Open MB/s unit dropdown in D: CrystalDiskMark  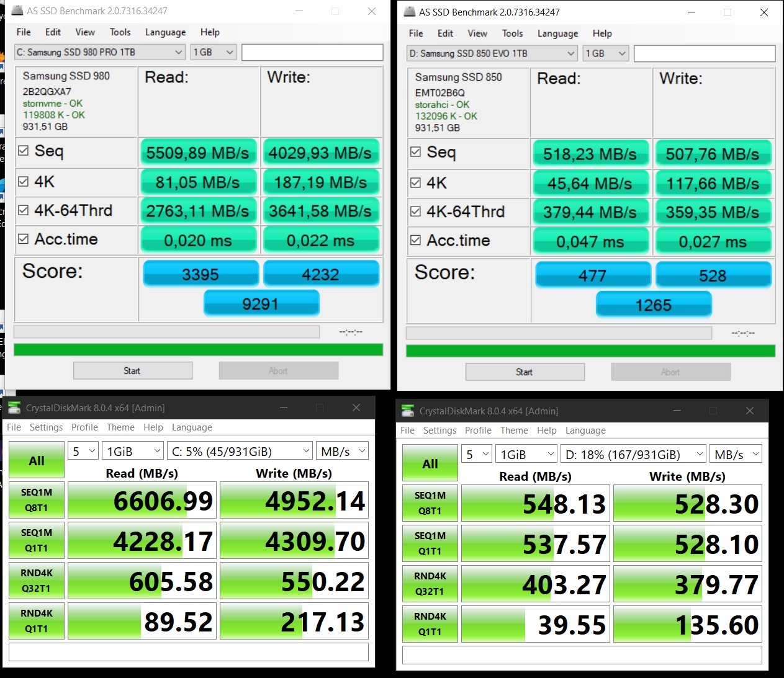coord(736,454)
